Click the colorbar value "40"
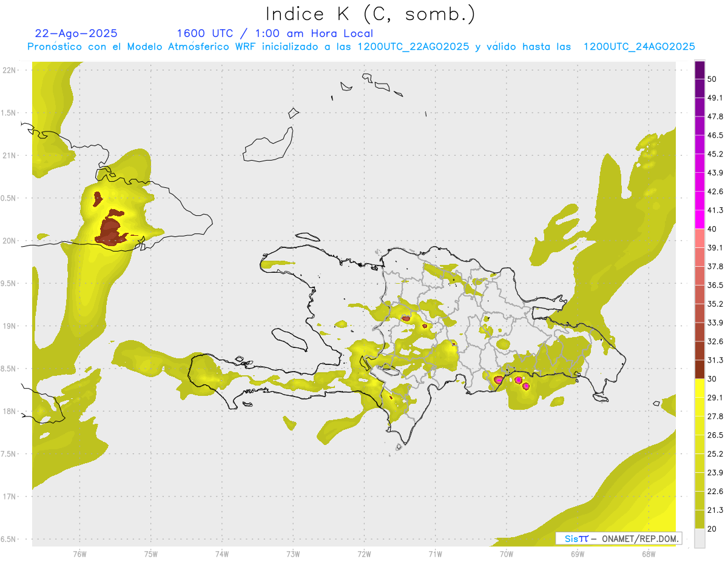The width and height of the screenshot is (728, 562). click(x=712, y=229)
